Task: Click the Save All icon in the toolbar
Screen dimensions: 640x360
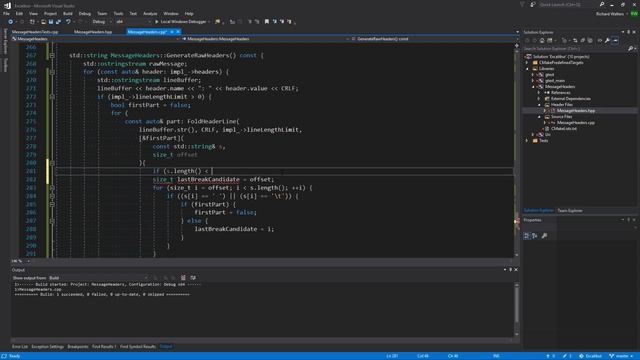Action: tap(58, 22)
